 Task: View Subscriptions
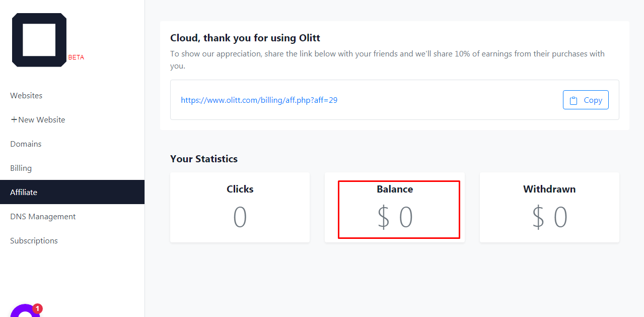(x=34, y=240)
